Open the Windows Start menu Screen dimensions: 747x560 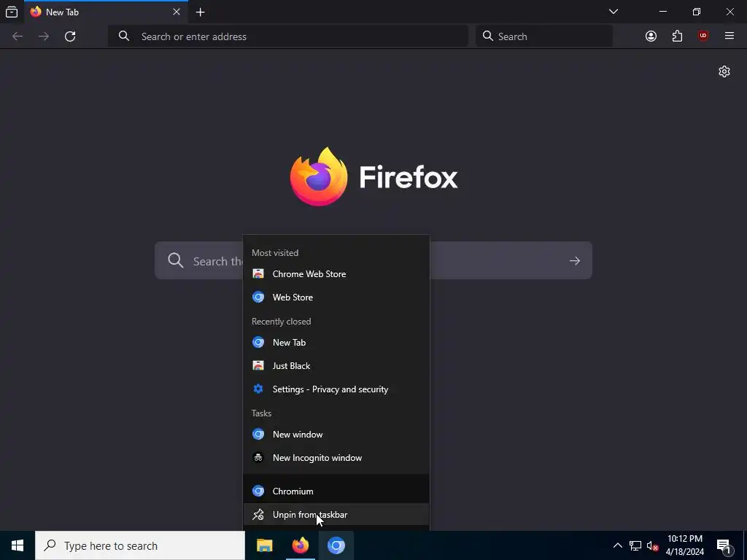point(18,545)
